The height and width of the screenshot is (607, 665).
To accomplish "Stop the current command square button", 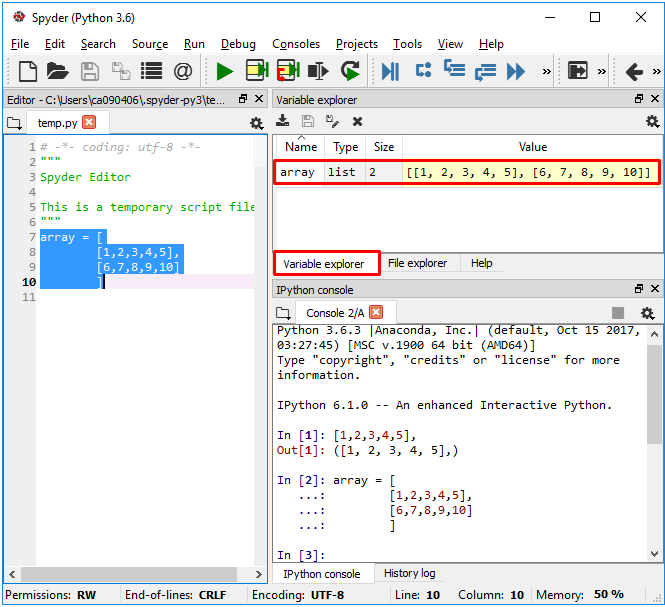I will point(618,313).
